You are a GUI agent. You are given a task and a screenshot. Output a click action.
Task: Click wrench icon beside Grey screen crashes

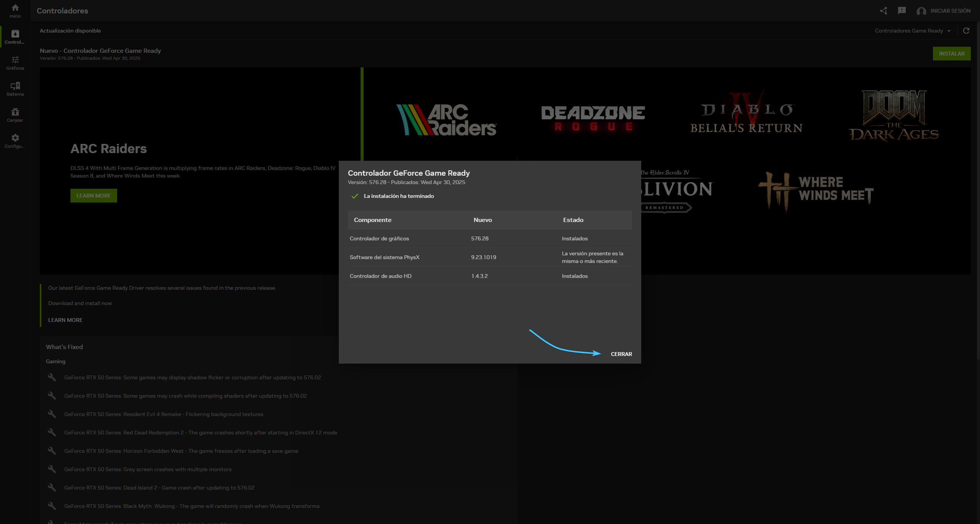tap(52, 469)
